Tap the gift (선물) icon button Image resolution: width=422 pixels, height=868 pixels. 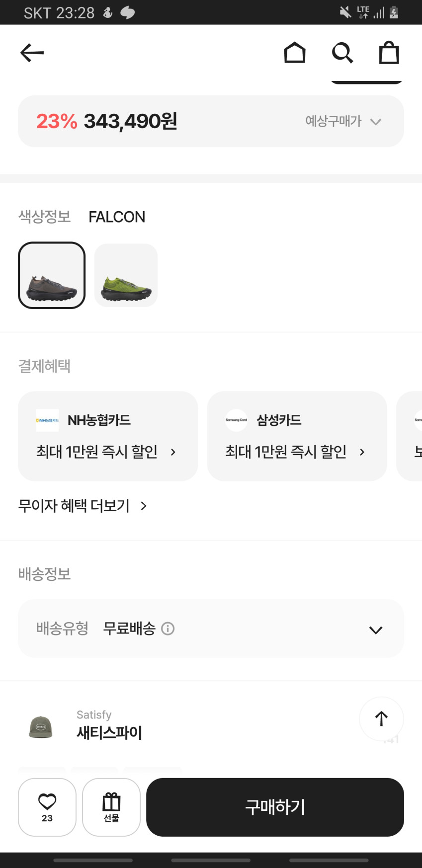pos(111,807)
